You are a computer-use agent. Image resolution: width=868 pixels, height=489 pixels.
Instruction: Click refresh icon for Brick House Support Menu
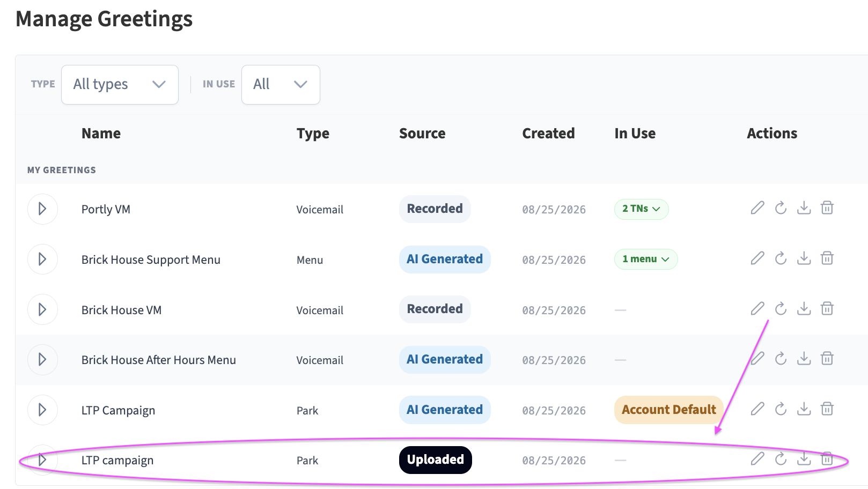point(781,258)
